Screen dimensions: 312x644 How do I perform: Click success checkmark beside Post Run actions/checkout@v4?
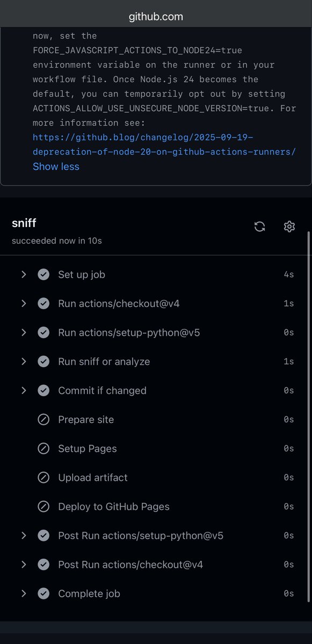[x=43, y=565]
